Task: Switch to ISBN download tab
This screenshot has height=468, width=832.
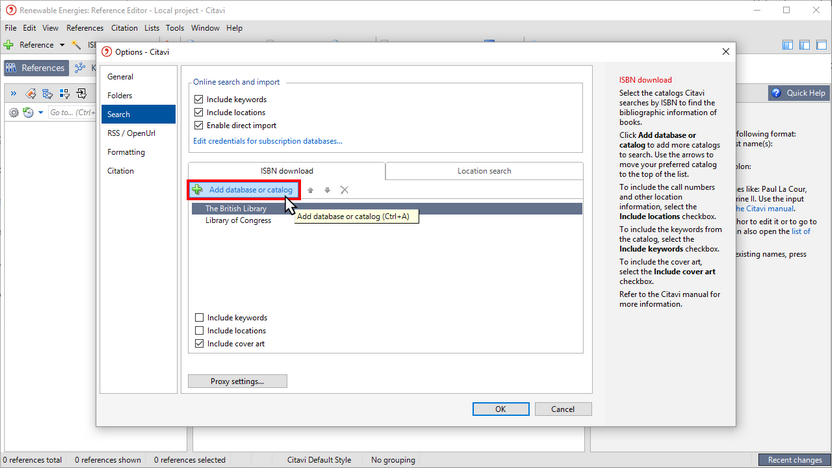Action: (x=287, y=171)
